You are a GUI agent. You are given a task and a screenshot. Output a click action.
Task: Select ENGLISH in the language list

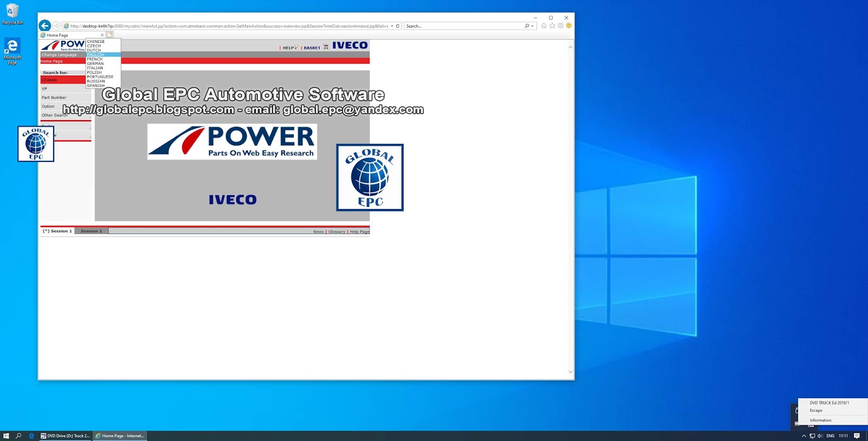pyautogui.click(x=103, y=55)
